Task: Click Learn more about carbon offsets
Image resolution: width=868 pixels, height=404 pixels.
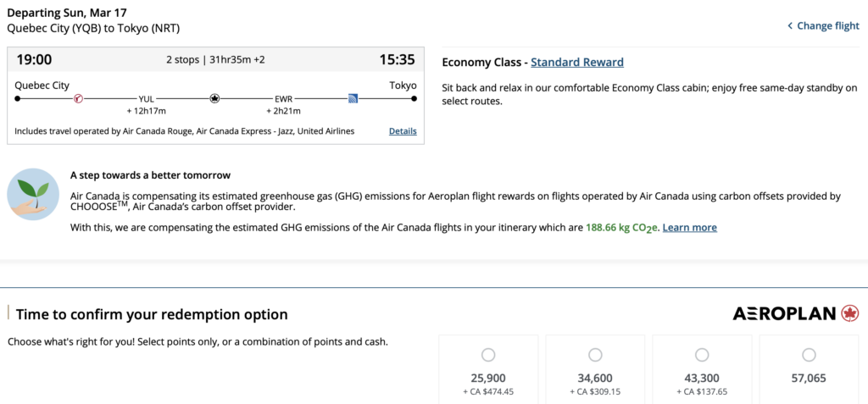Action: pyautogui.click(x=689, y=228)
